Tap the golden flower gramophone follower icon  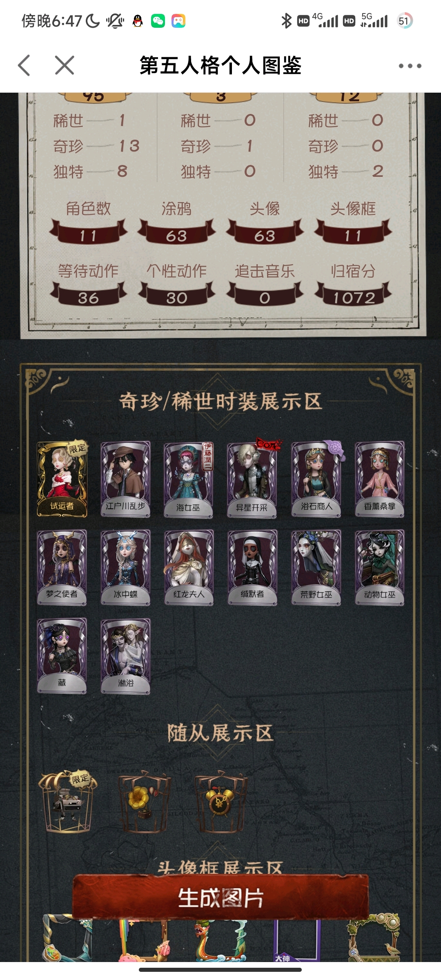point(144,801)
